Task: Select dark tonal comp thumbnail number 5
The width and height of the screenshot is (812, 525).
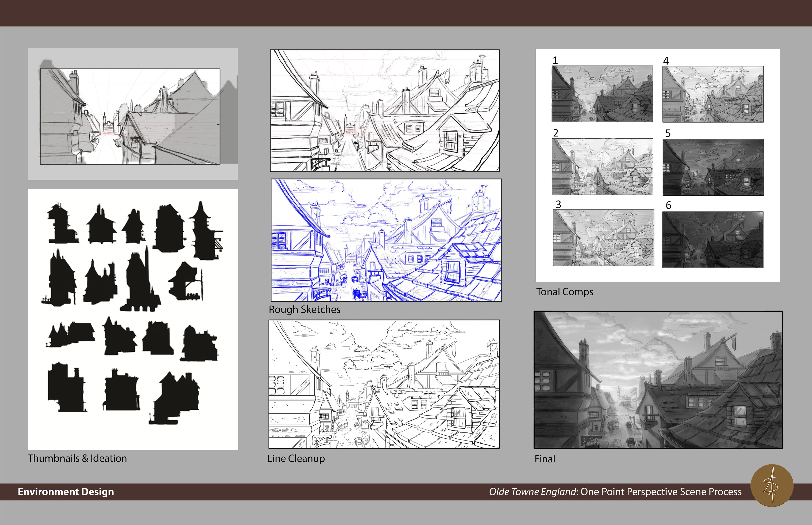Action: tap(713, 167)
